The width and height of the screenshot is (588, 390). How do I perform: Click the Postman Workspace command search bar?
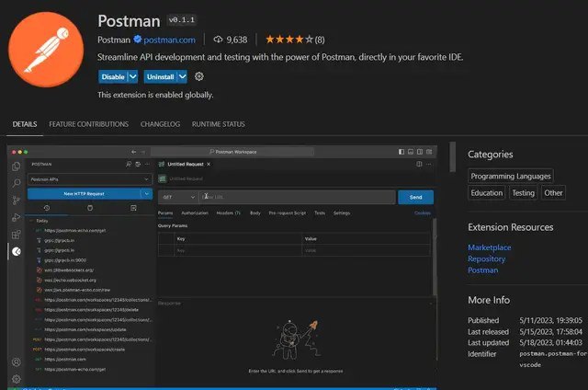[232, 152]
